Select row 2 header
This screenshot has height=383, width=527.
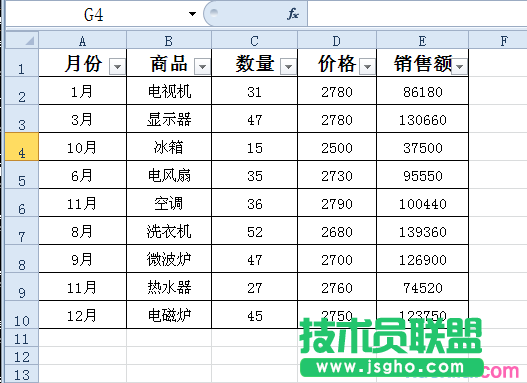(x=22, y=91)
